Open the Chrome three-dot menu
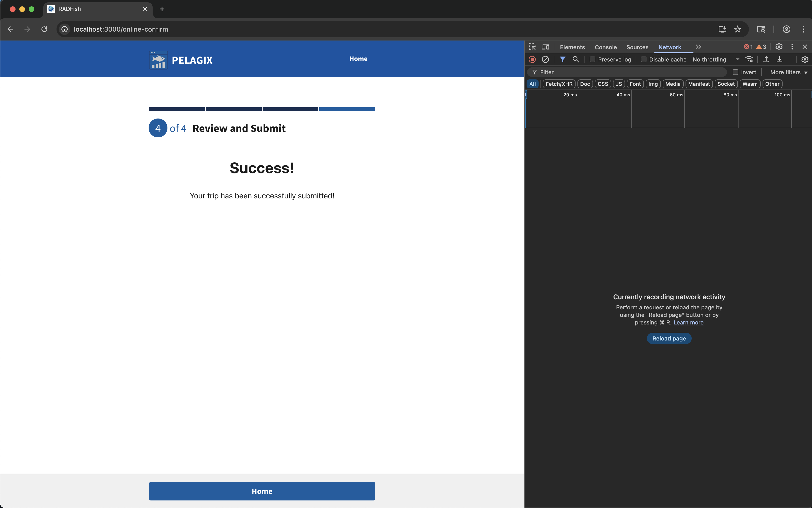This screenshot has height=508, width=812. 804,29
